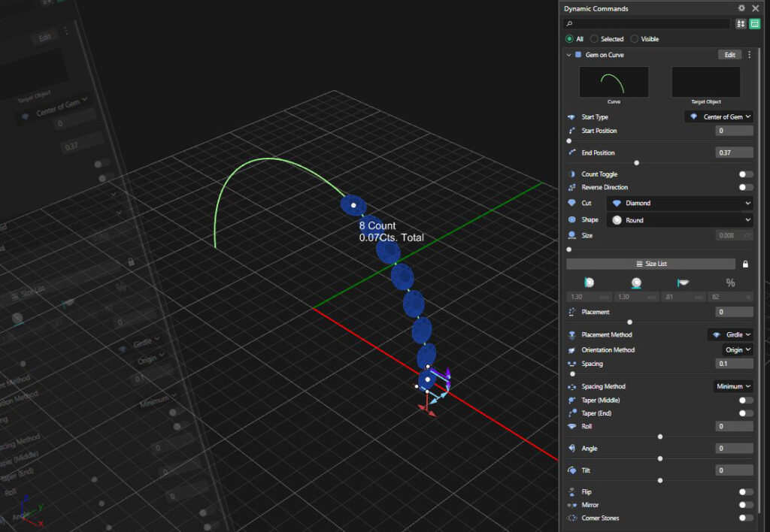Viewport: 770px width, 532px height.
Task: Click the End Position slider handle
Action: click(x=637, y=162)
